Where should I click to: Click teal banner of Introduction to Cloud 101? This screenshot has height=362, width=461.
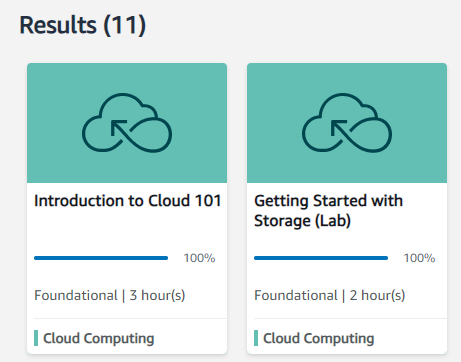coord(127,123)
